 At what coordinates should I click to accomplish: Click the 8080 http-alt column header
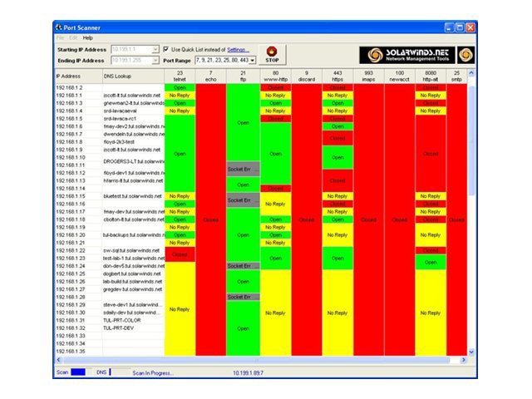pos(430,76)
